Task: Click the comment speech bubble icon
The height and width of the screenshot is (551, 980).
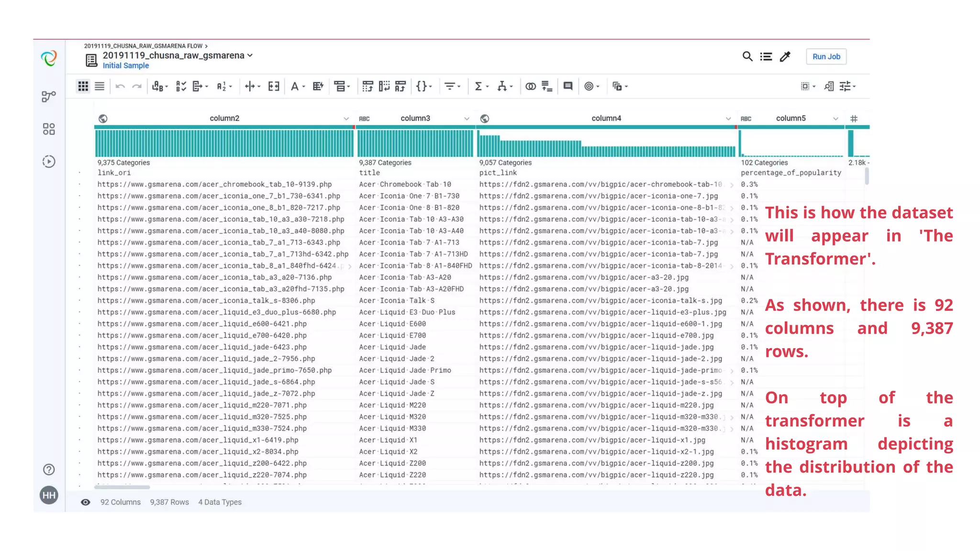Action: pyautogui.click(x=568, y=86)
